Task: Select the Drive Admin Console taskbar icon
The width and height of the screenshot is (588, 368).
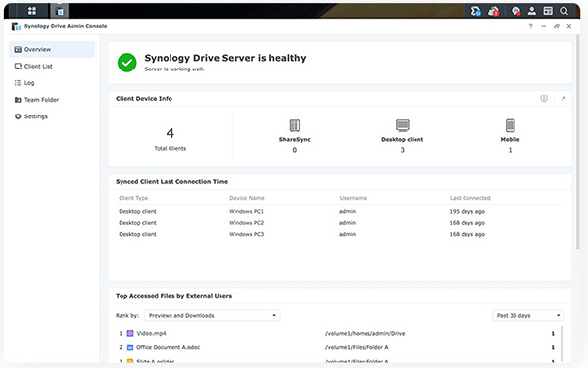Action: pos(60,11)
